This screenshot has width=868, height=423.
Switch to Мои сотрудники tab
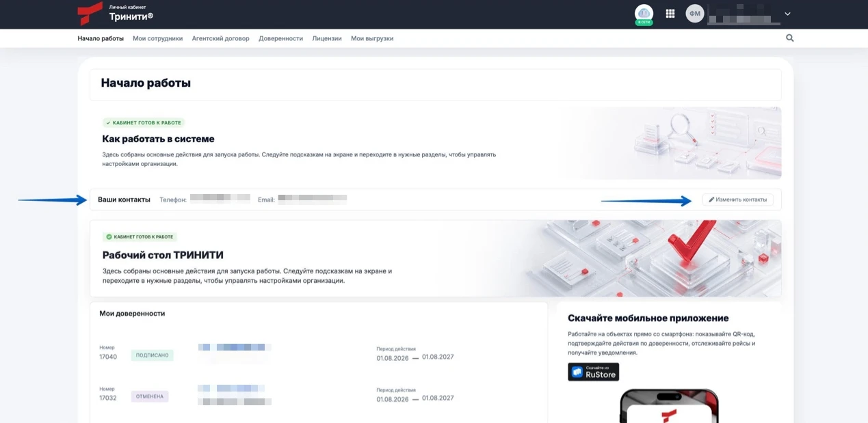click(x=158, y=38)
